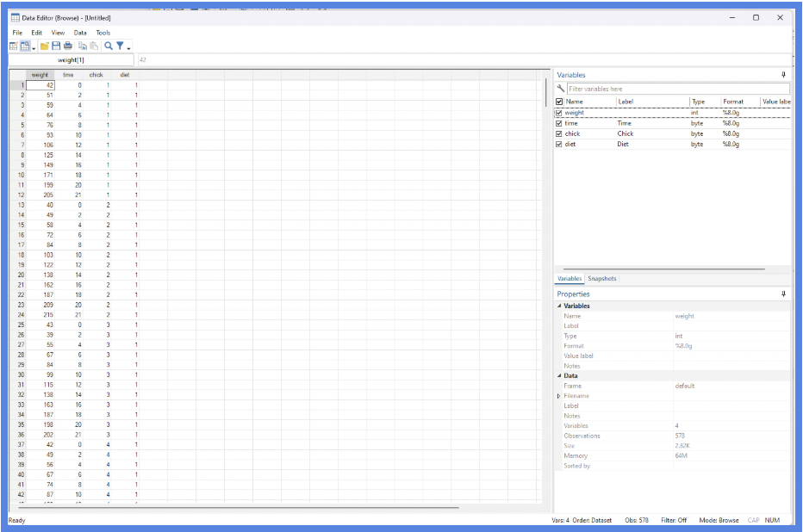The height and width of the screenshot is (532, 803).
Task: Click the Open file folder icon
Action: (x=45, y=46)
